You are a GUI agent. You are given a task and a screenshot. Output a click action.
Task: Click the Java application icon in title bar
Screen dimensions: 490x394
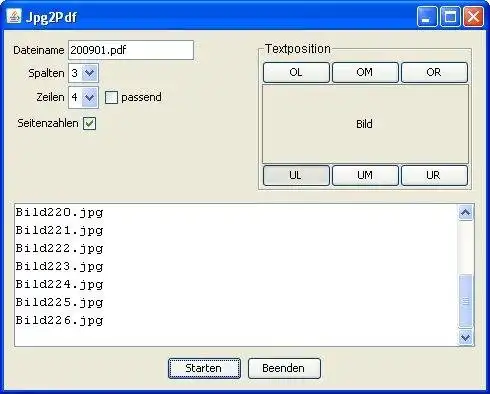pyautogui.click(x=14, y=16)
